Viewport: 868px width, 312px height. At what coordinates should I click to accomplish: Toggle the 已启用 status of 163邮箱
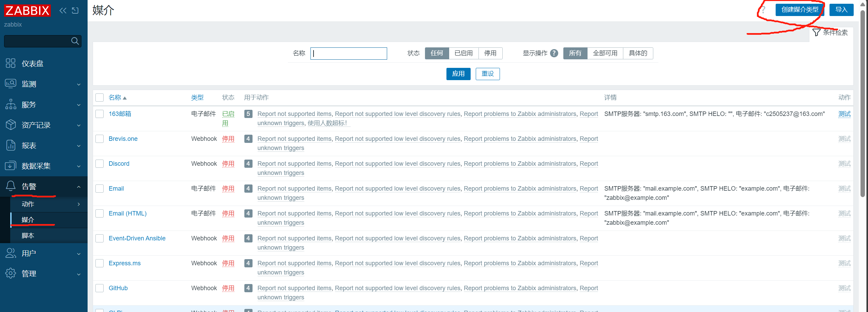pyautogui.click(x=228, y=118)
